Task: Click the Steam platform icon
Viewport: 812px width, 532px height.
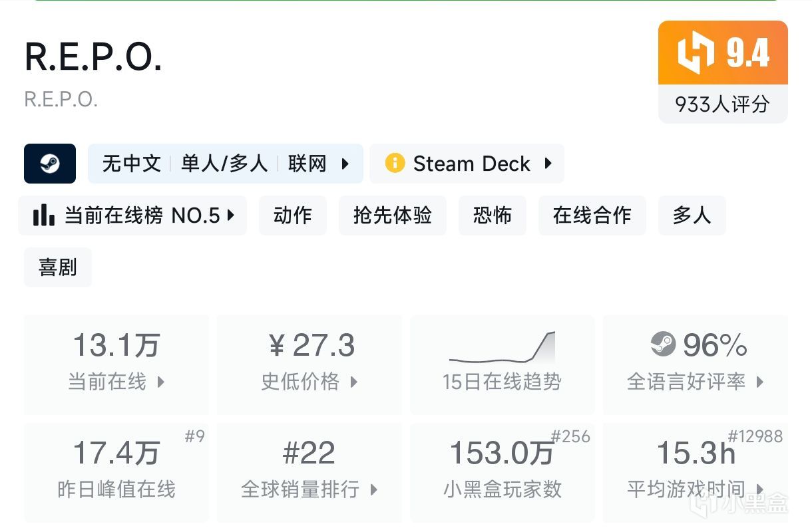Action: pyautogui.click(x=50, y=164)
